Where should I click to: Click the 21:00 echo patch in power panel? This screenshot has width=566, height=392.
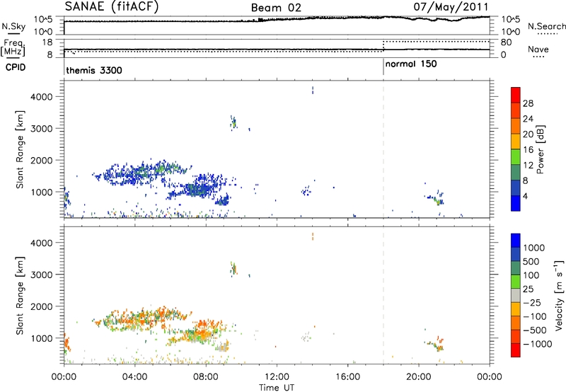(436, 198)
